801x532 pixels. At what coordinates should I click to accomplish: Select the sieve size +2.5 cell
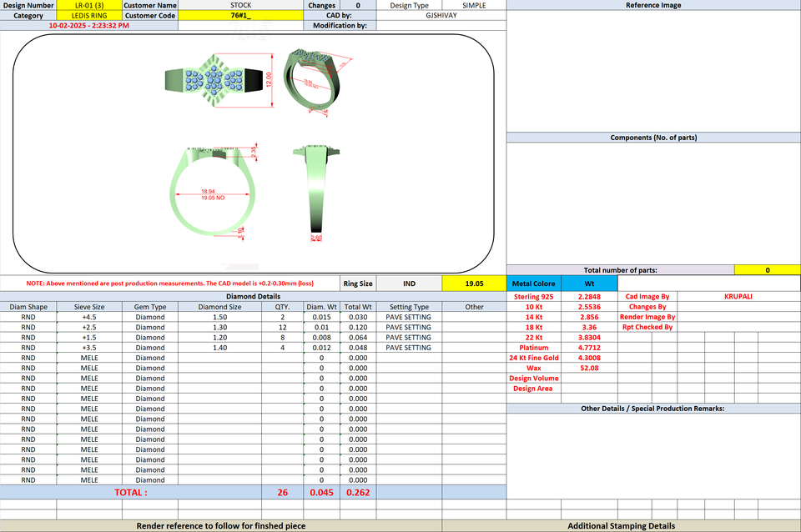click(89, 327)
